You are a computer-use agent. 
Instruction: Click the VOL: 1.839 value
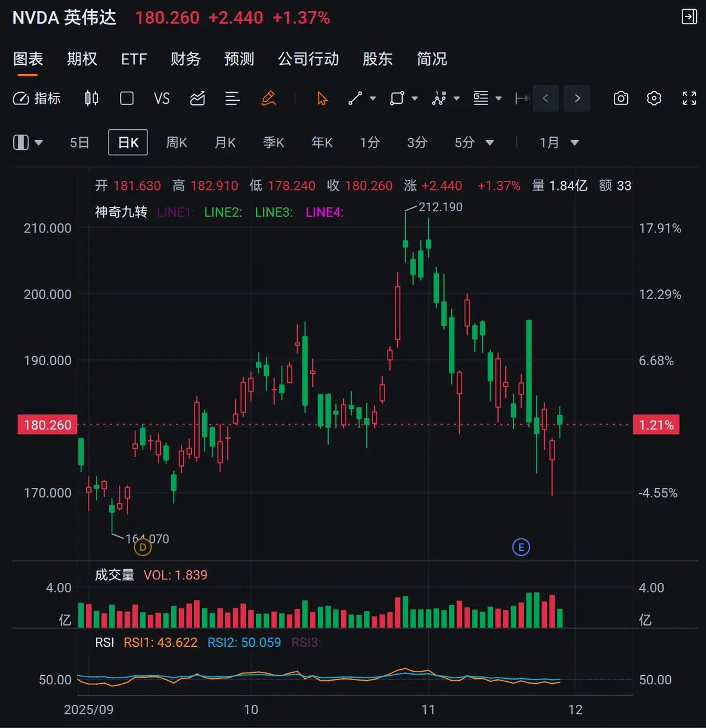pos(175,575)
